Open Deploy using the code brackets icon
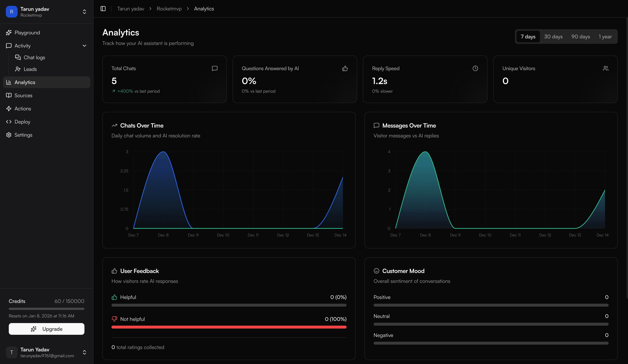 tap(9, 122)
